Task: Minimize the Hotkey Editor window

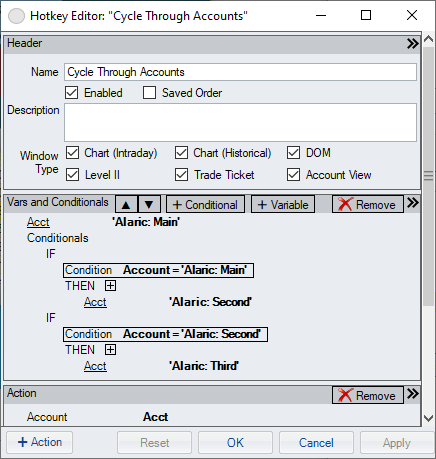Action: (x=321, y=15)
